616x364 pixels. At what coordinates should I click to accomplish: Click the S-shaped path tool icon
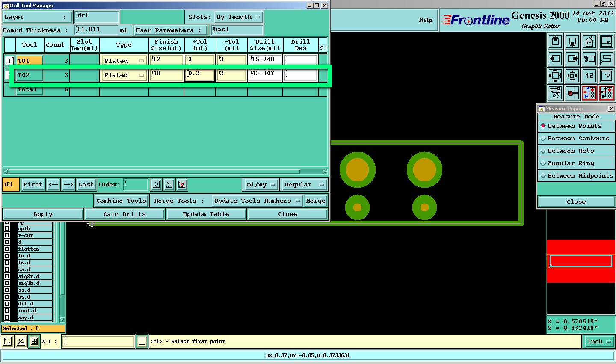tap(607, 59)
